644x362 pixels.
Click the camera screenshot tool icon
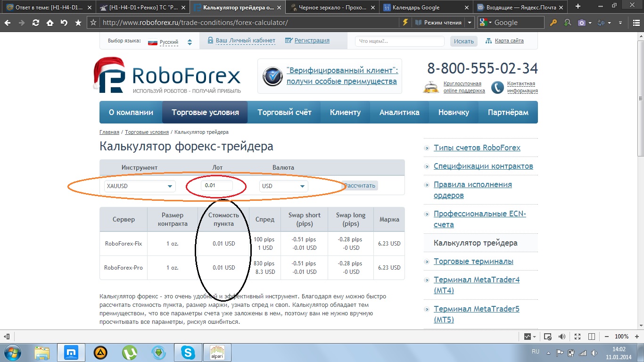pyautogui.click(x=582, y=23)
